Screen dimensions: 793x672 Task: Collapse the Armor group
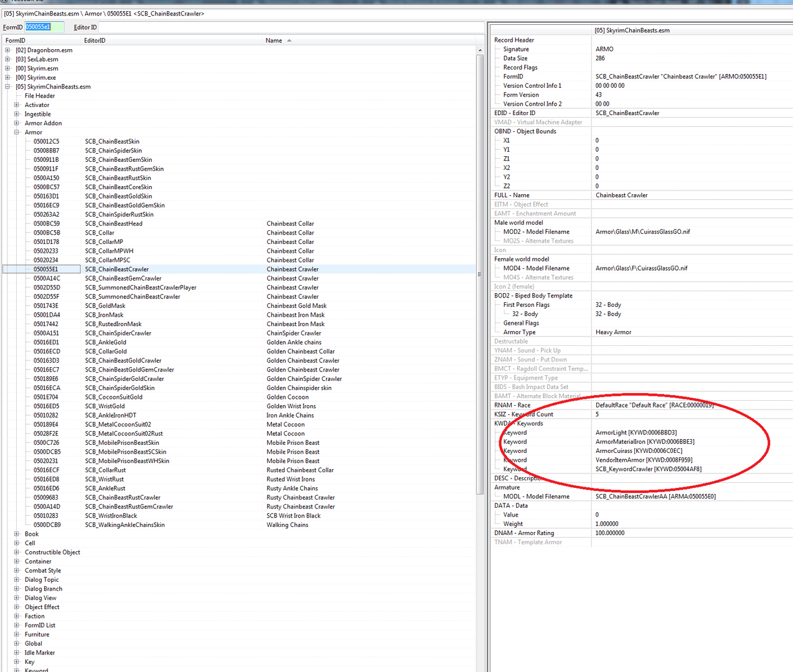tap(17, 133)
